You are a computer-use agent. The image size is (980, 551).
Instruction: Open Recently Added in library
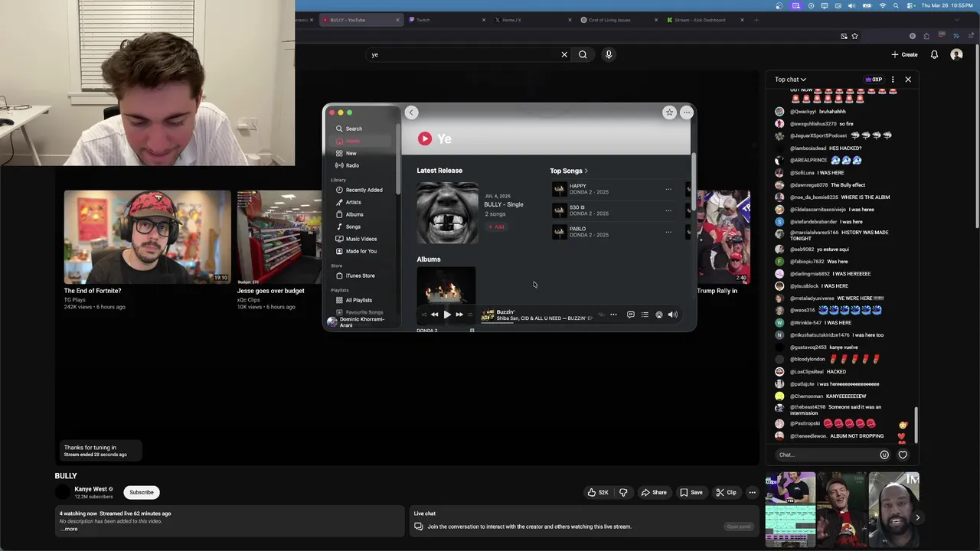(361, 190)
